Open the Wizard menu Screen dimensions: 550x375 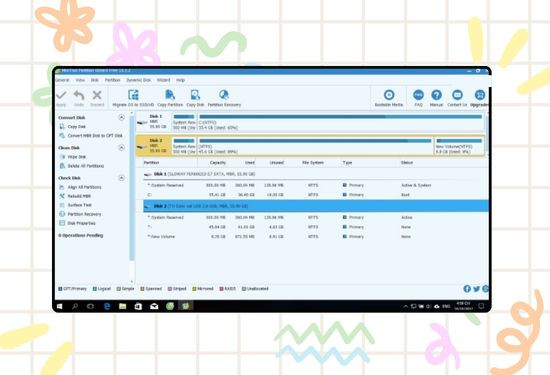point(163,80)
